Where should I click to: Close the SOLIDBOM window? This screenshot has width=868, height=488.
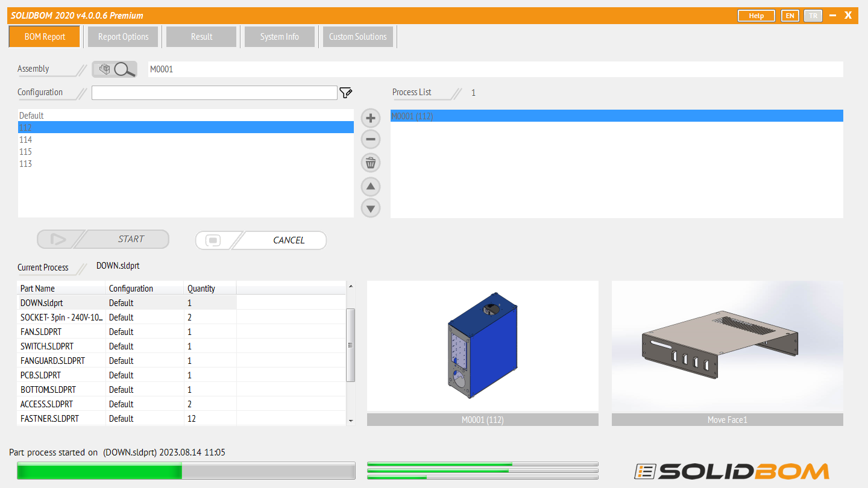point(848,16)
